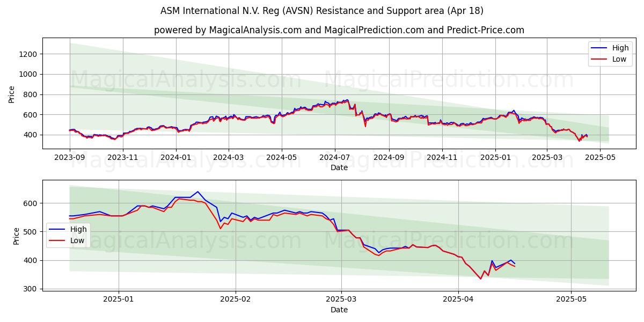Click the '1200' price tick on the top chart
Viewport: 644px width, 322px height.
click(30, 54)
